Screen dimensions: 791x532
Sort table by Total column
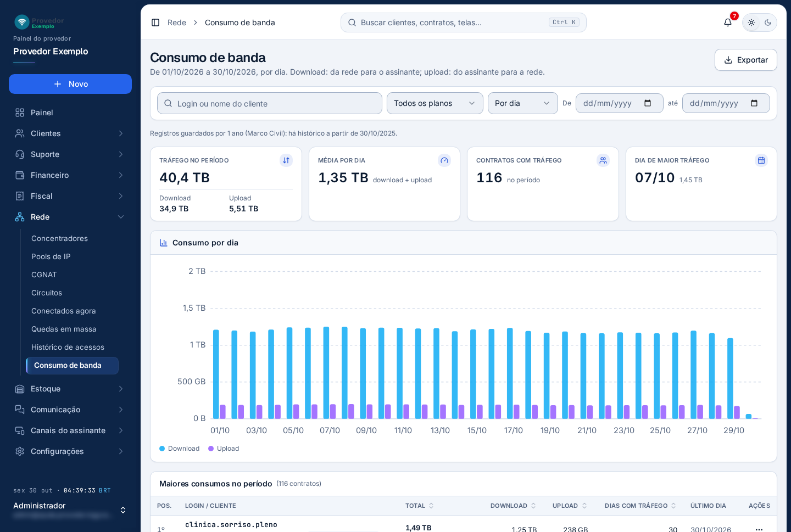[420, 506]
